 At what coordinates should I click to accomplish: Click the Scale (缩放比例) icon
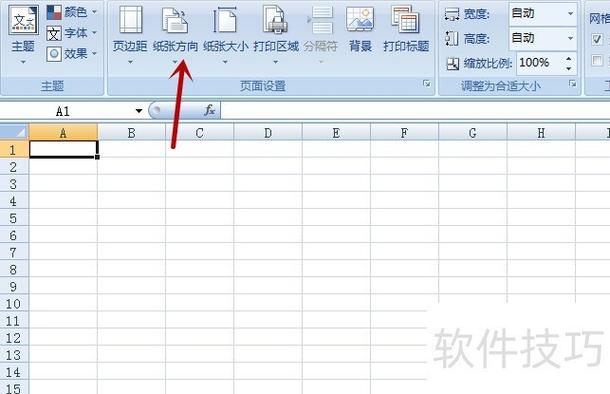tap(452, 63)
